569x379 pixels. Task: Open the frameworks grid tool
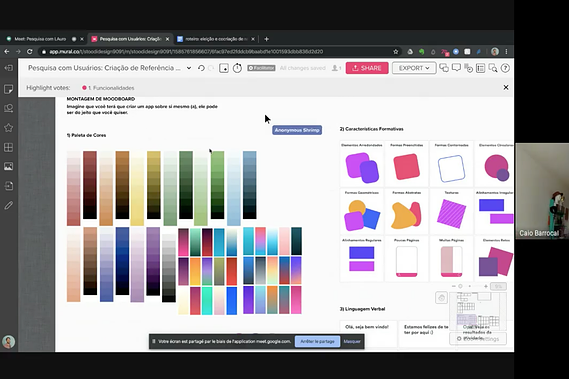[8, 147]
